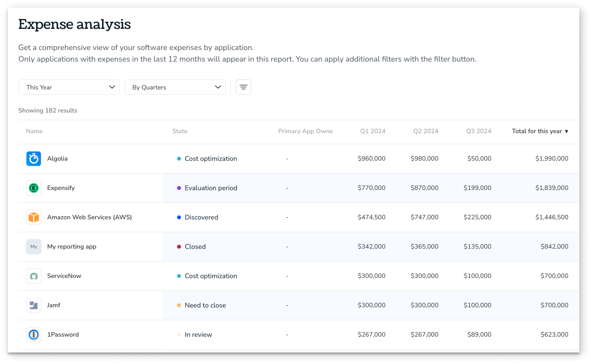Image resolution: width=591 pixels, height=364 pixels.
Task: Click the $747,000 Q2 value
Action: point(424,217)
